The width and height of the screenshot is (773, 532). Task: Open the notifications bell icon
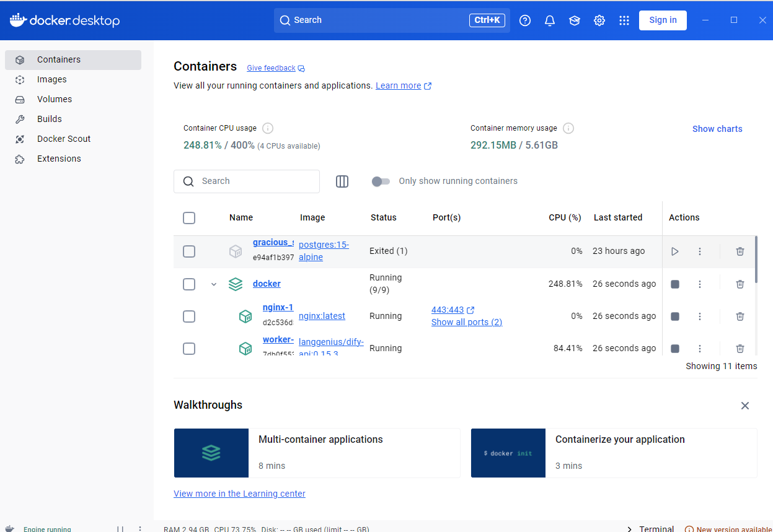click(x=550, y=20)
